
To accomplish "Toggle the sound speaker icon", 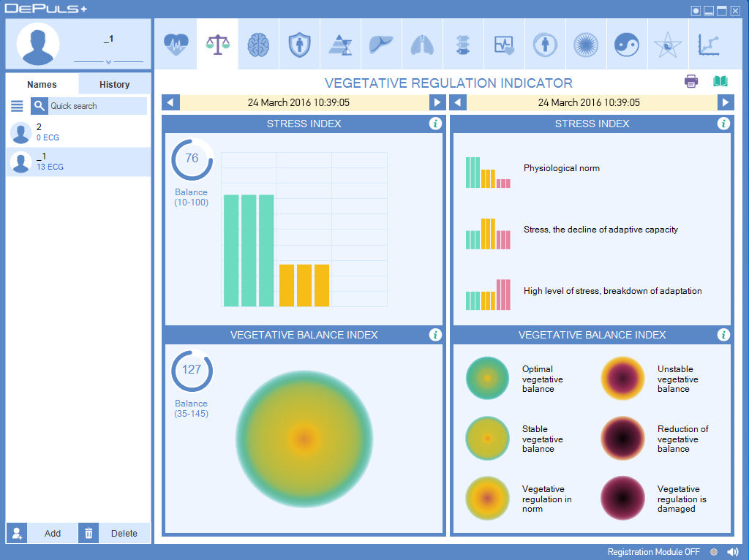I will pos(733,552).
